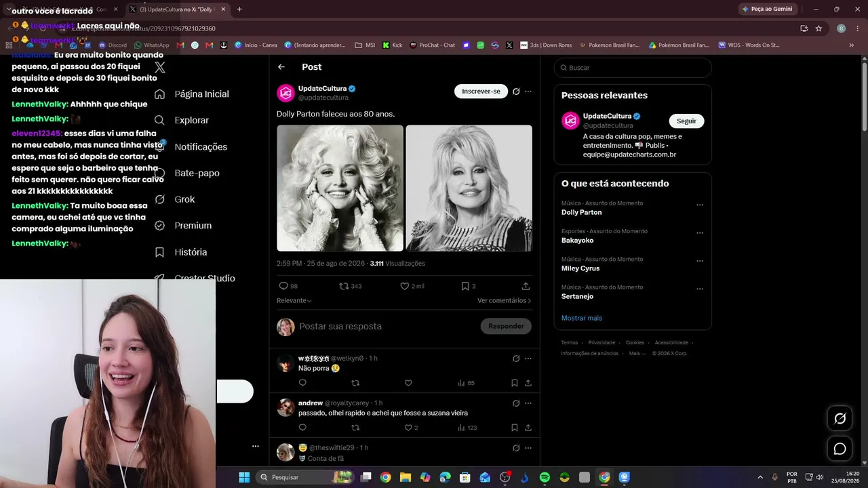Open more options for Bakayoko trend
The image size is (868, 488).
click(700, 233)
